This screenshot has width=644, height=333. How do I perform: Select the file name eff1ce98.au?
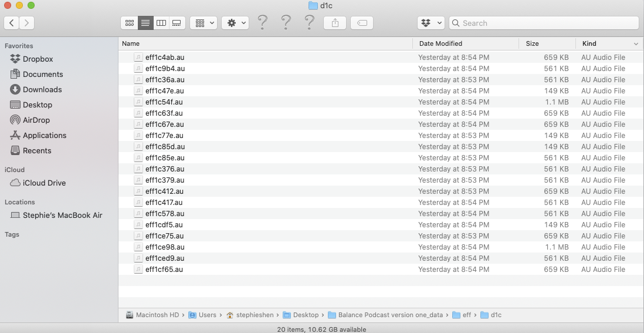click(x=165, y=247)
